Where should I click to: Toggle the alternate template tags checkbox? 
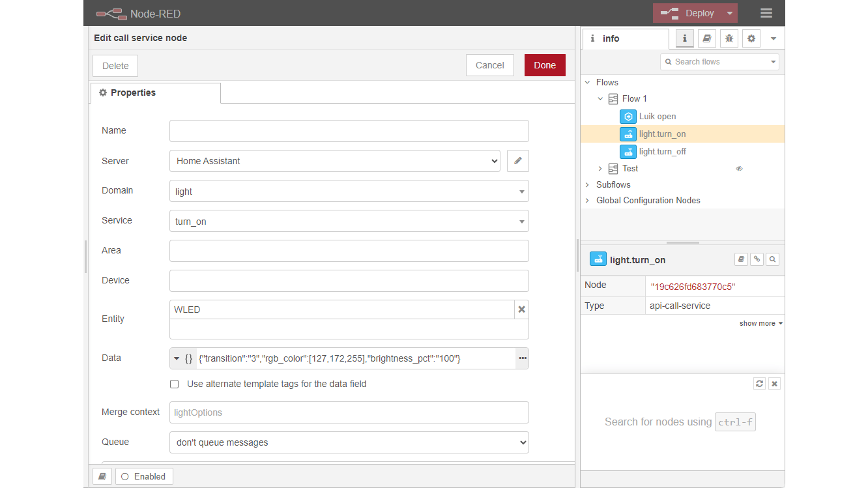click(175, 384)
